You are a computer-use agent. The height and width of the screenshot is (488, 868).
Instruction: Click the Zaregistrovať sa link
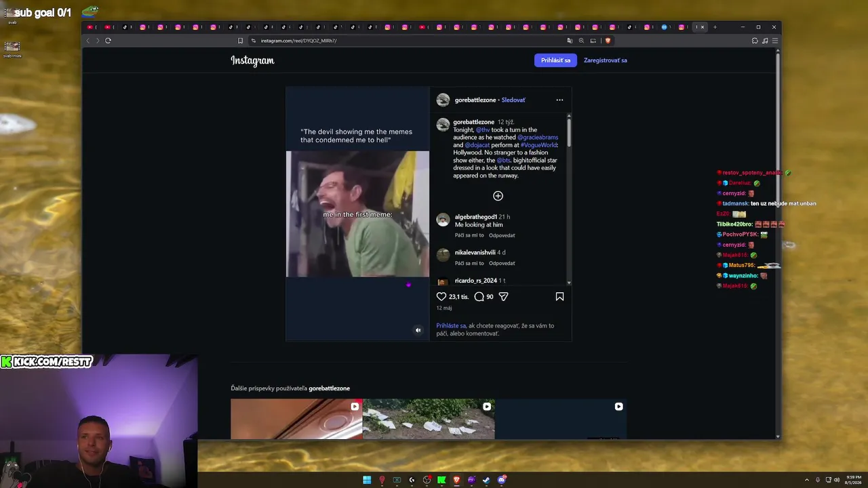(606, 60)
